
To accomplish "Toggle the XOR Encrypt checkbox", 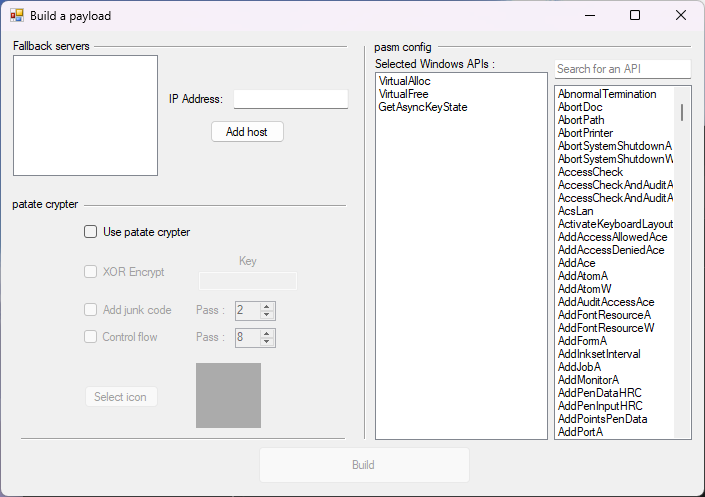I will coord(91,272).
